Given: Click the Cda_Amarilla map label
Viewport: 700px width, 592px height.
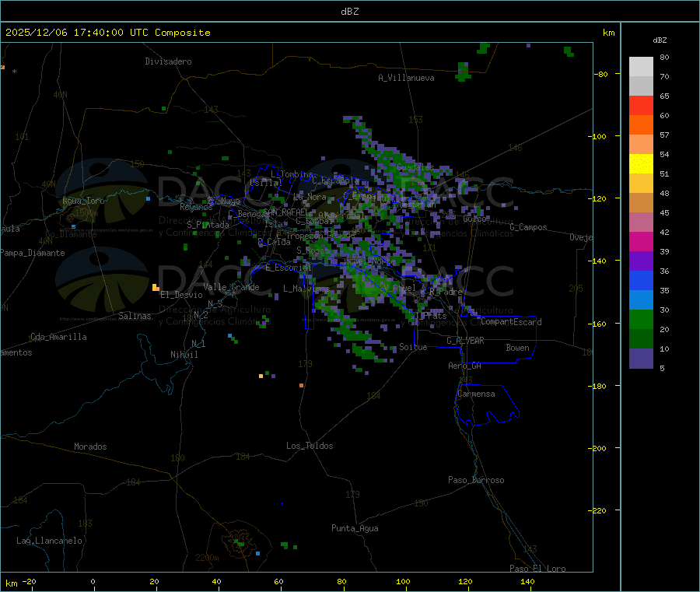Looking at the screenshot, I should 58,337.
